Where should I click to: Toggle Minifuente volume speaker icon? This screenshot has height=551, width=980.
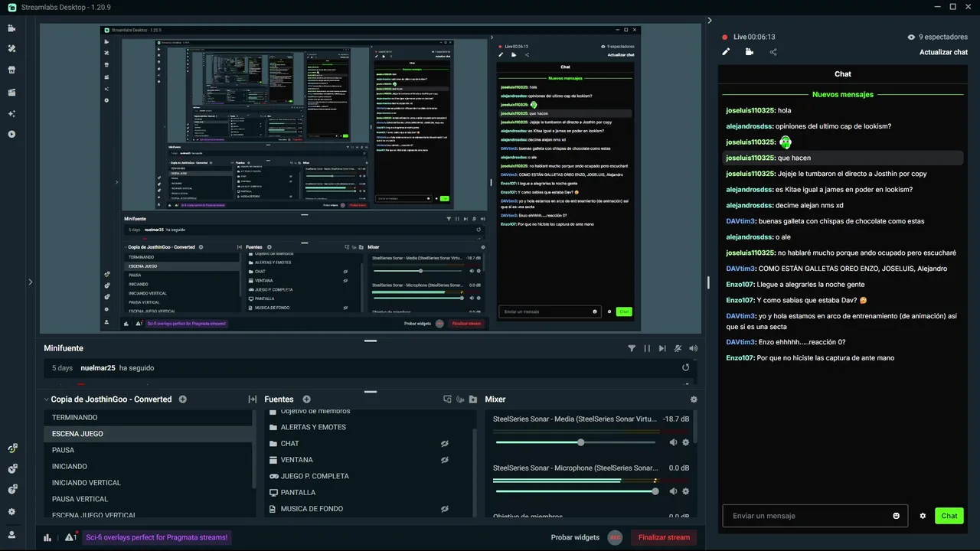tap(693, 348)
